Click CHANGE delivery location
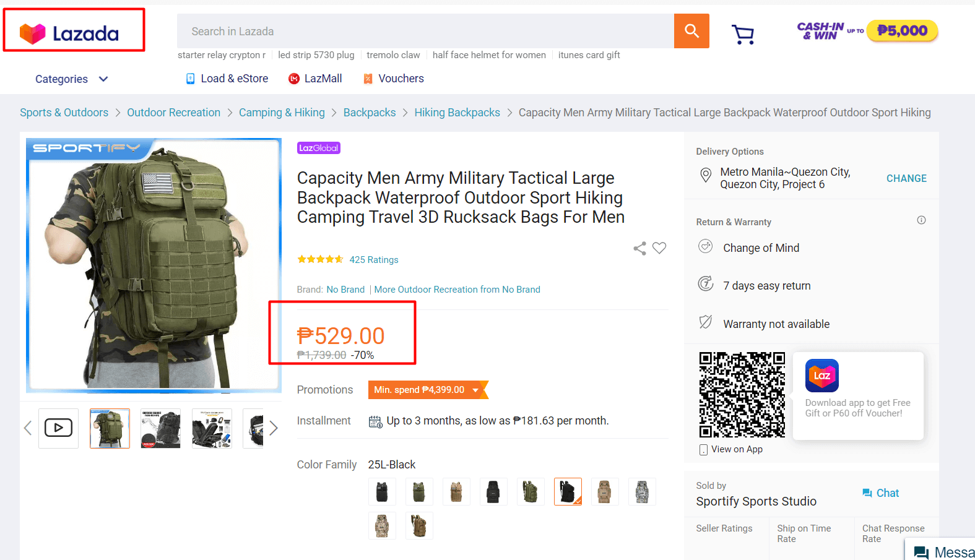The width and height of the screenshot is (975, 560). click(906, 178)
